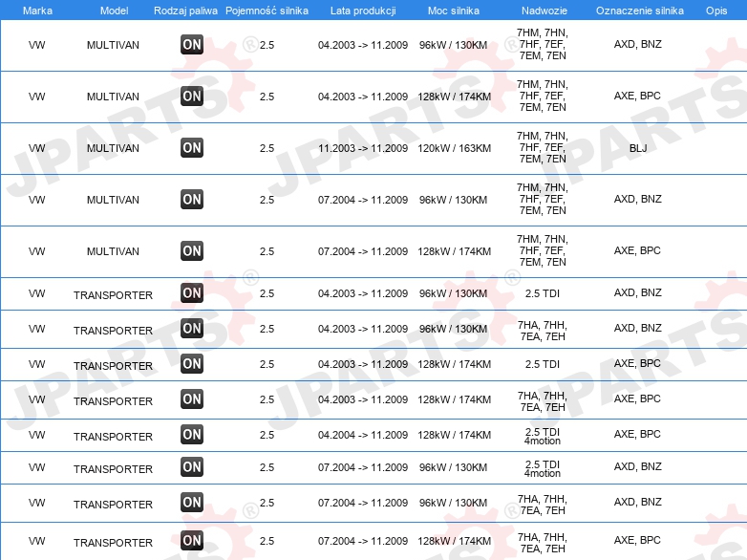Click 7HM body codes in Multivan BLJ row

pyautogui.click(x=543, y=147)
